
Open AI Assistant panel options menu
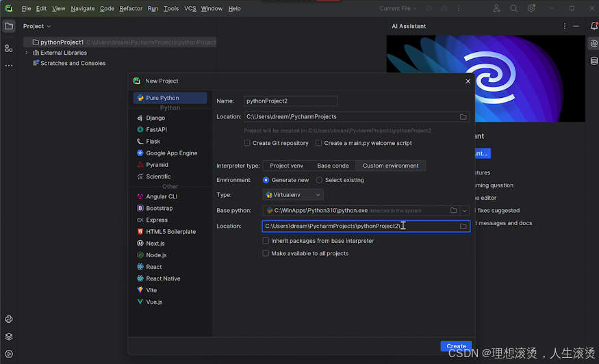pos(565,26)
